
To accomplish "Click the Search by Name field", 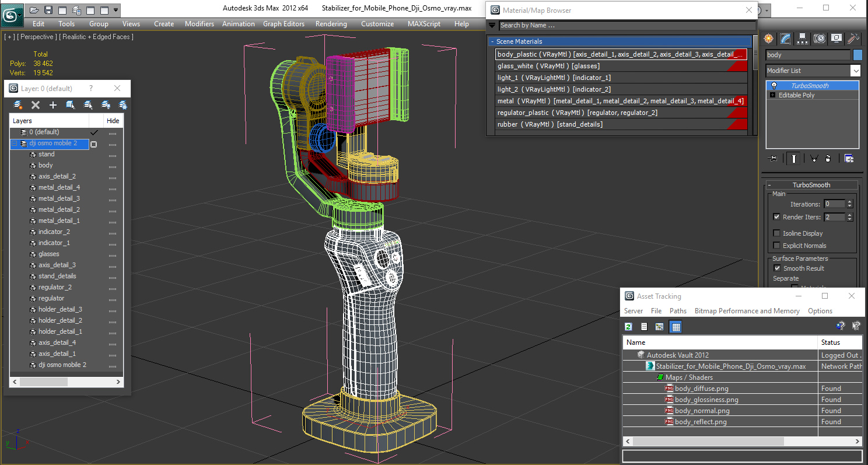I will [x=627, y=25].
